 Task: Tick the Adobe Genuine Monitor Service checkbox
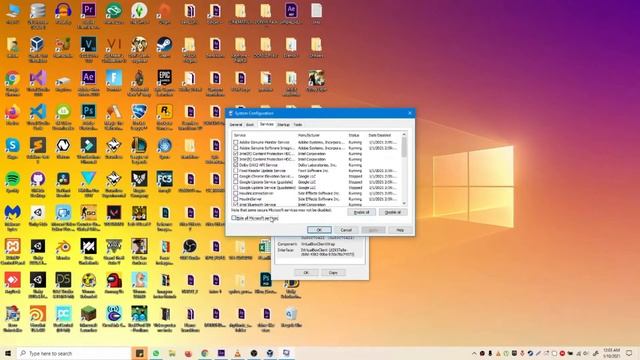point(236,142)
